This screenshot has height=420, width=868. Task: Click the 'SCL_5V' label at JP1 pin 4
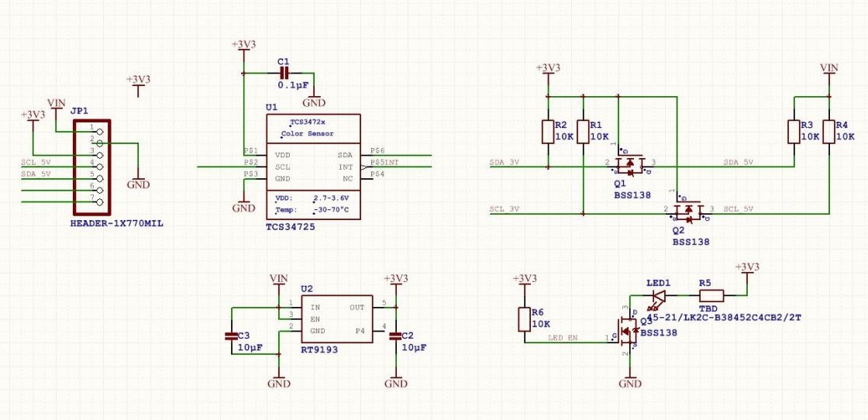[x=36, y=163]
